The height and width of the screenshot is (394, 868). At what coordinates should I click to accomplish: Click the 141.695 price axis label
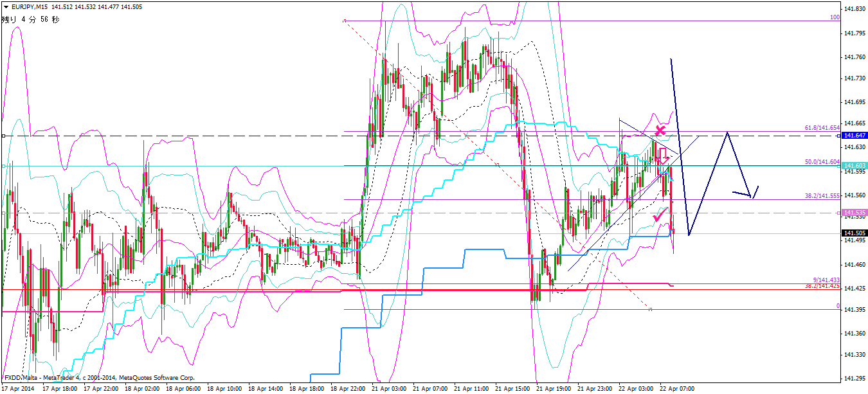coord(855,102)
